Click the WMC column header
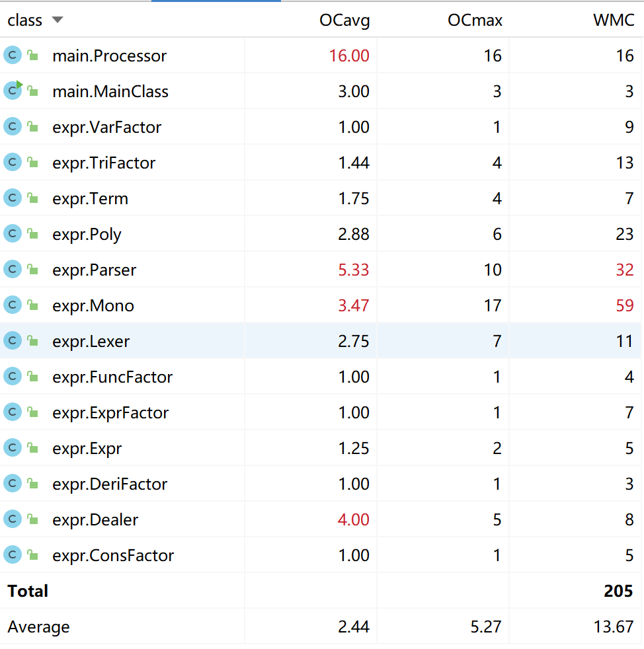The width and height of the screenshot is (644, 649). (614, 20)
